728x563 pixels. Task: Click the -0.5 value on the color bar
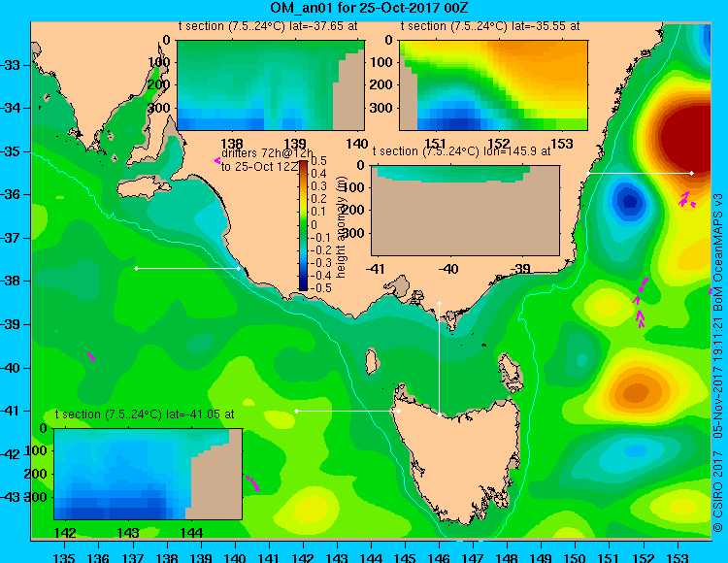click(x=321, y=287)
